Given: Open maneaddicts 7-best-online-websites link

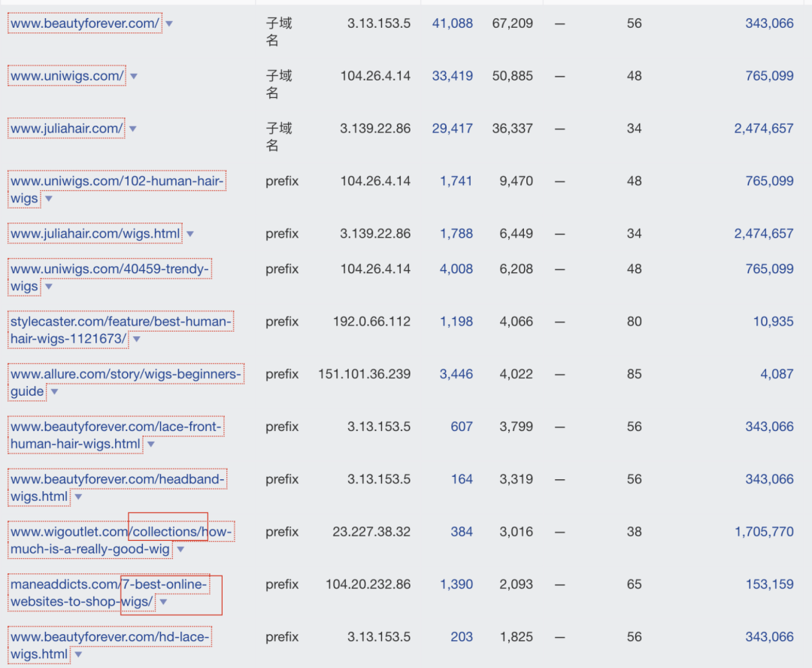Looking at the screenshot, I should click(109, 593).
